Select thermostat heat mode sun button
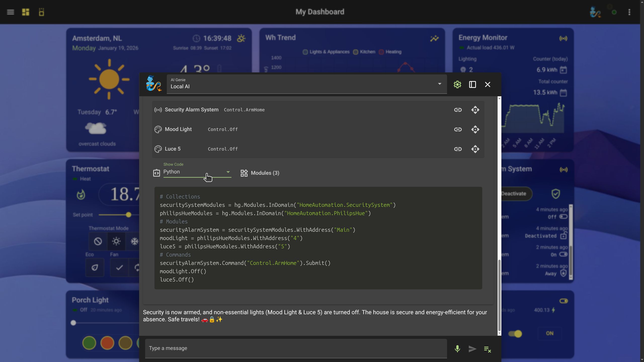 coord(116,241)
